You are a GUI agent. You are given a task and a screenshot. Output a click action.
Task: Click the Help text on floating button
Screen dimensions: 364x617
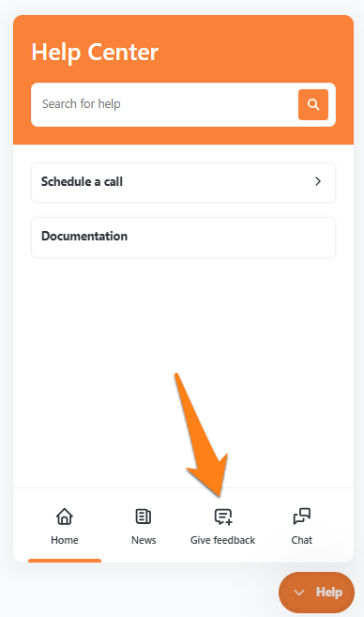[x=329, y=593]
